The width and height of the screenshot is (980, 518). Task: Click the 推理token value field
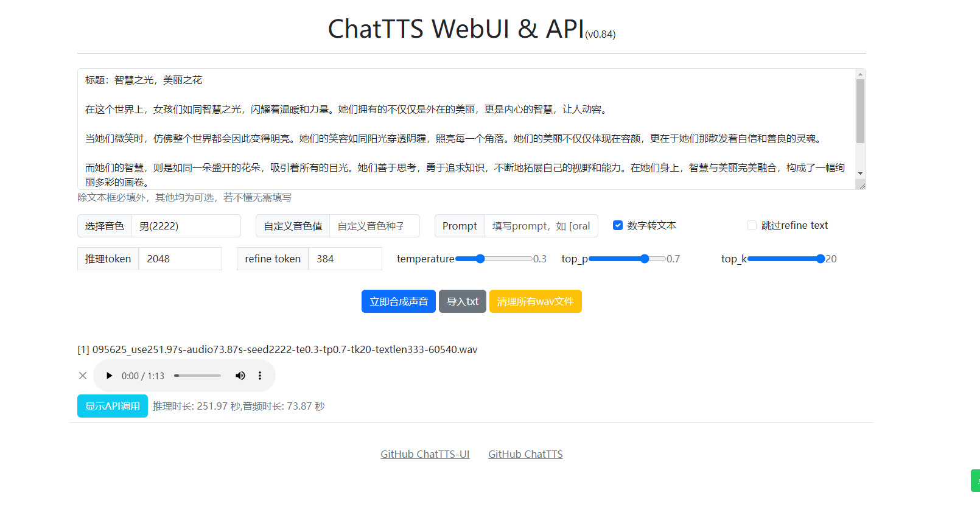click(180, 259)
